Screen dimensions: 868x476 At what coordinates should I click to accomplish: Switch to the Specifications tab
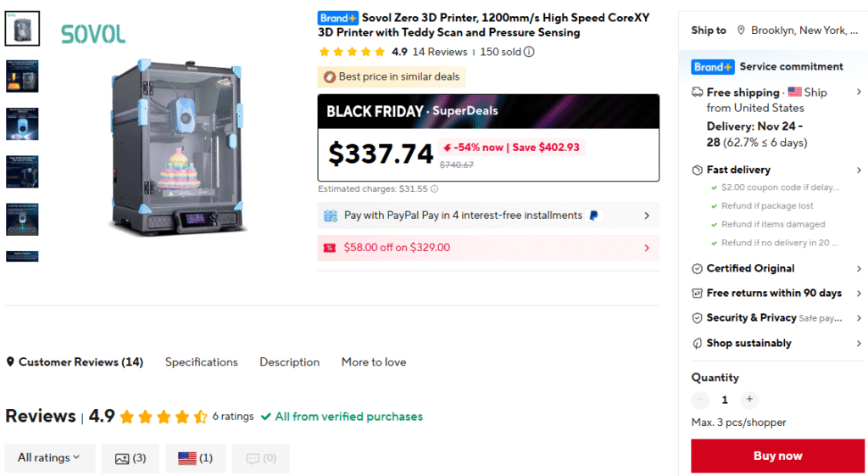coord(201,362)
